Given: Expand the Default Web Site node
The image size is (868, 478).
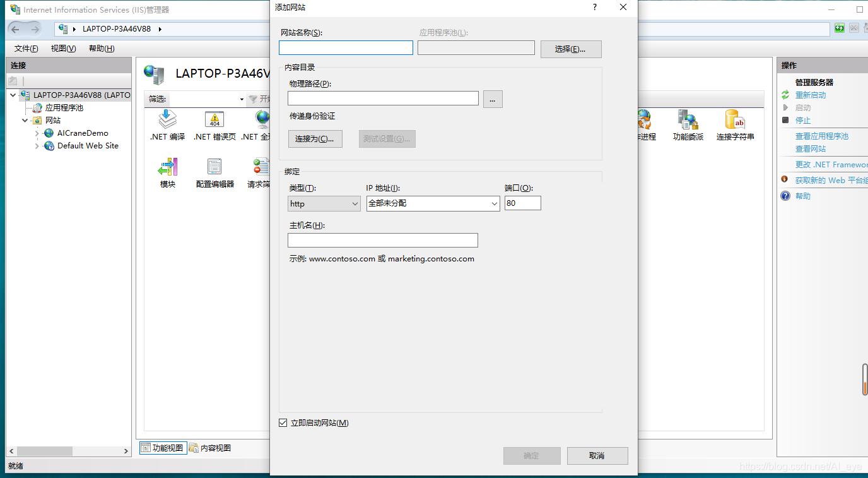Looking at the screenshot, I should pyautogui.click(x=37, y=146).
